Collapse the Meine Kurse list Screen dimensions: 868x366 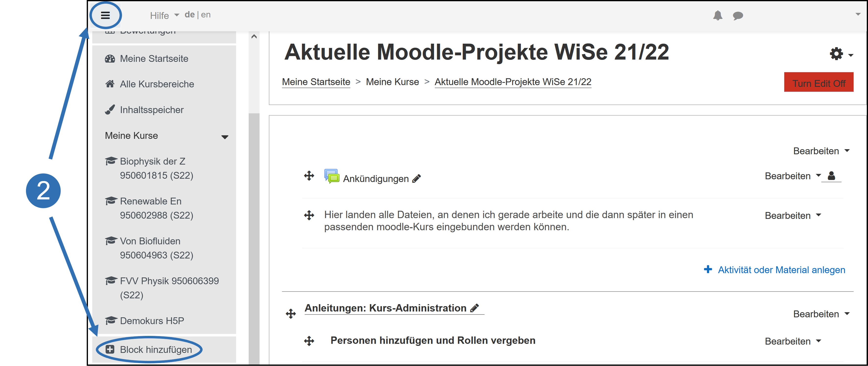point(225,137)
